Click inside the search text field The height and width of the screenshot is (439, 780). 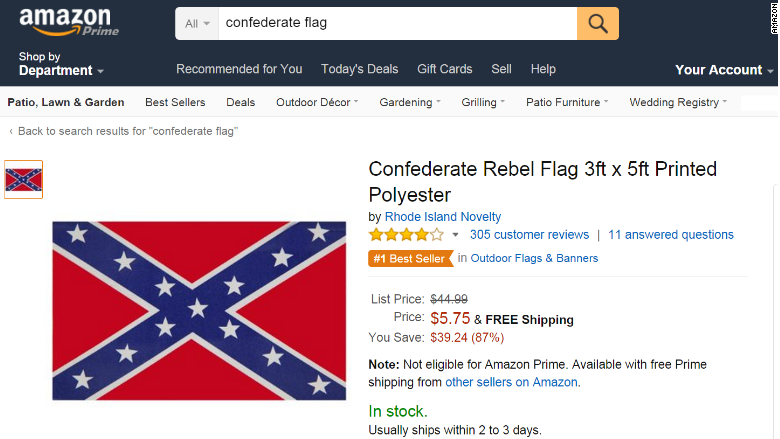click(395, 23)
